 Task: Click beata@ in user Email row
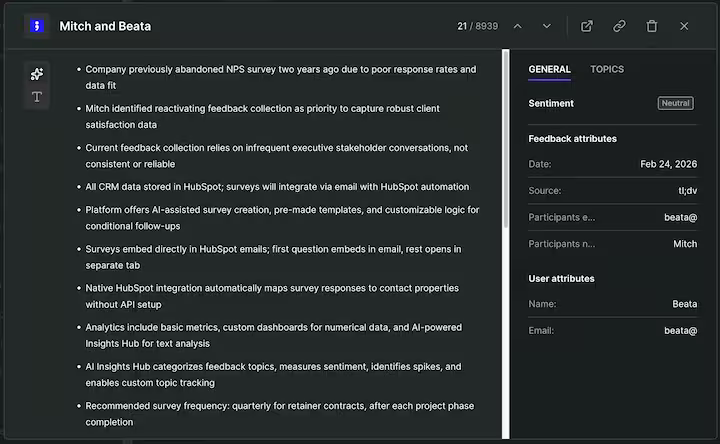coord(681,331)
